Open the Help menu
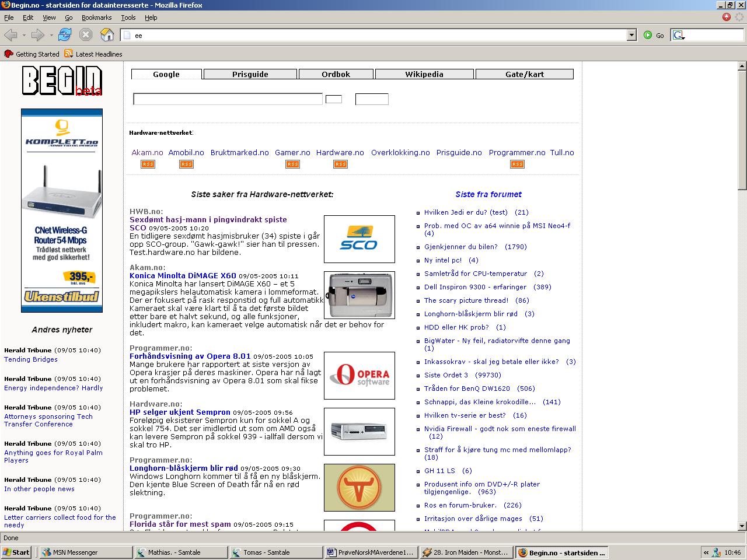The height and width of the screenshot is (560, 747). point(151,17)
